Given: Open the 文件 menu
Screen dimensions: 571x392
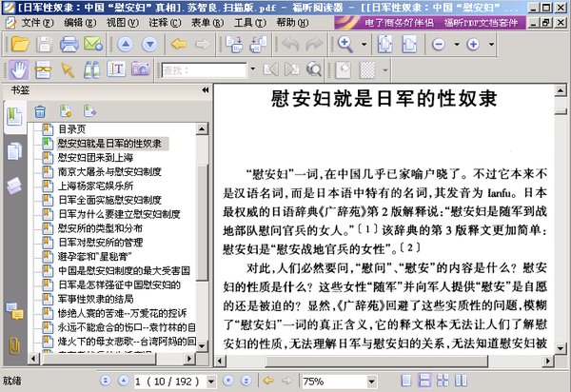Looking at the screenshot, I should point(37,23).
